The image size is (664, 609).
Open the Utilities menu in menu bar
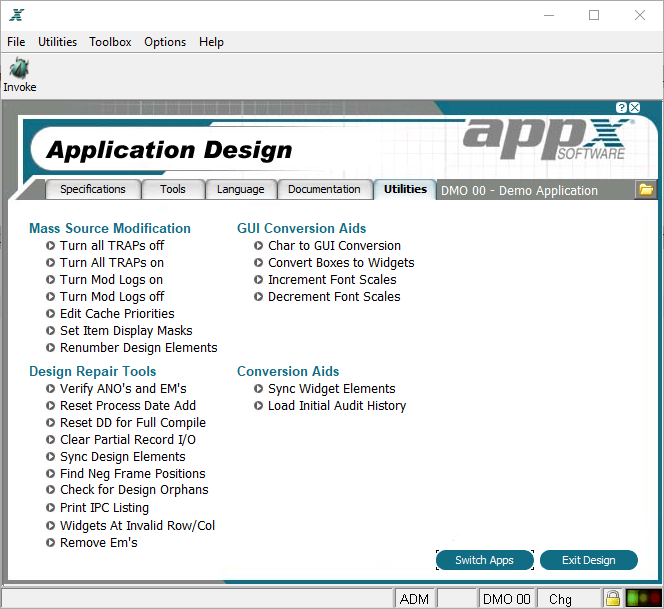(58, 42)
